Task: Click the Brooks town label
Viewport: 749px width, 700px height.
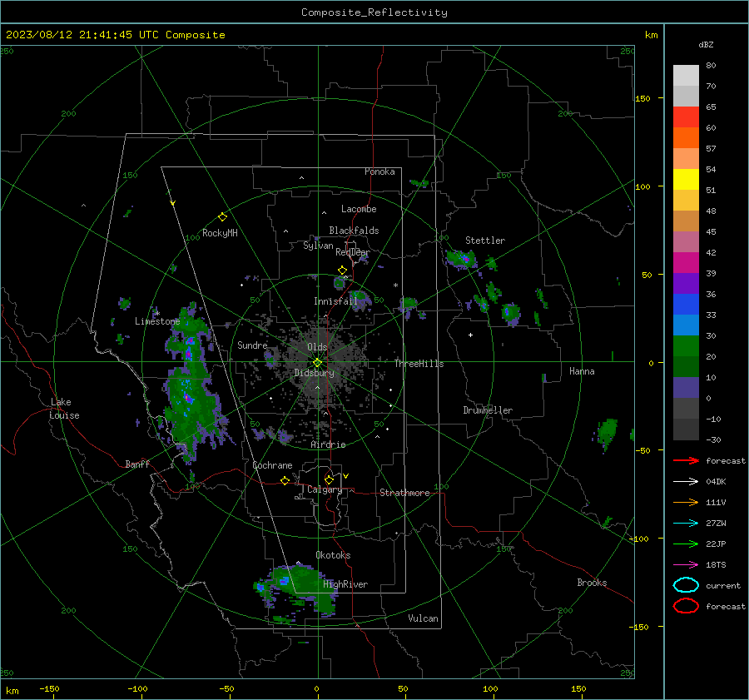Action: point(592,583)
